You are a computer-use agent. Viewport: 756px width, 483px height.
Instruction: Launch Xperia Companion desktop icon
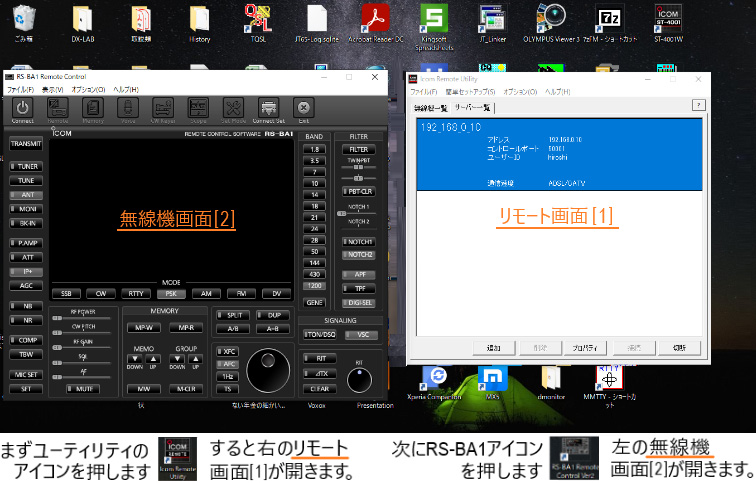click(x=434, y=383)
